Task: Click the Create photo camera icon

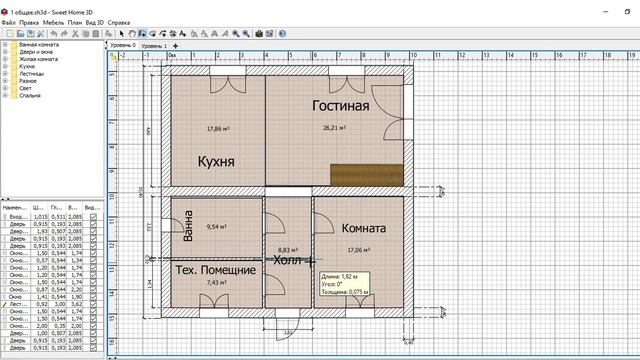Action: pyautogui.click(x=259, y=34)
